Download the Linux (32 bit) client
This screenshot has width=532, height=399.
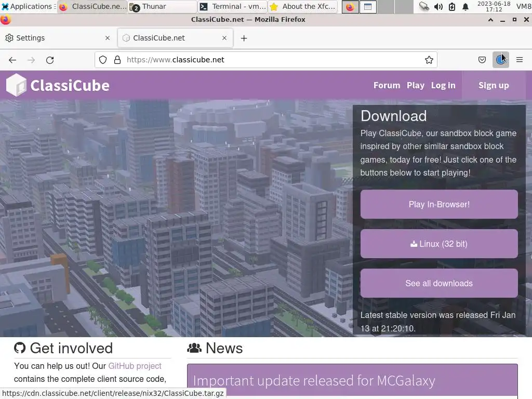click(x=439, y=244)
